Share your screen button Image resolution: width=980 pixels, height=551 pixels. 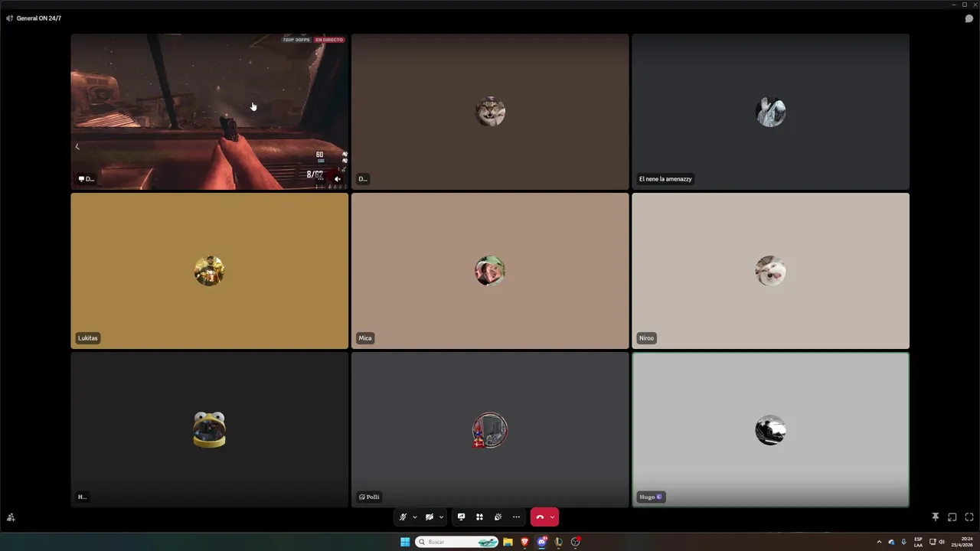(461, 517)
